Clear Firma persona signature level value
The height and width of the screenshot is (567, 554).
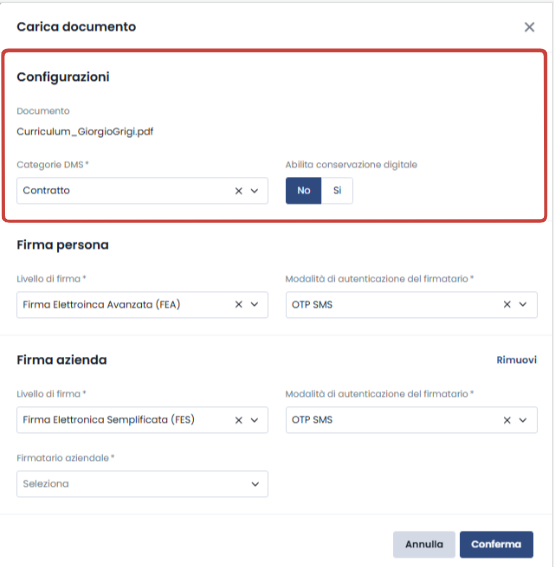coord(239,304)
